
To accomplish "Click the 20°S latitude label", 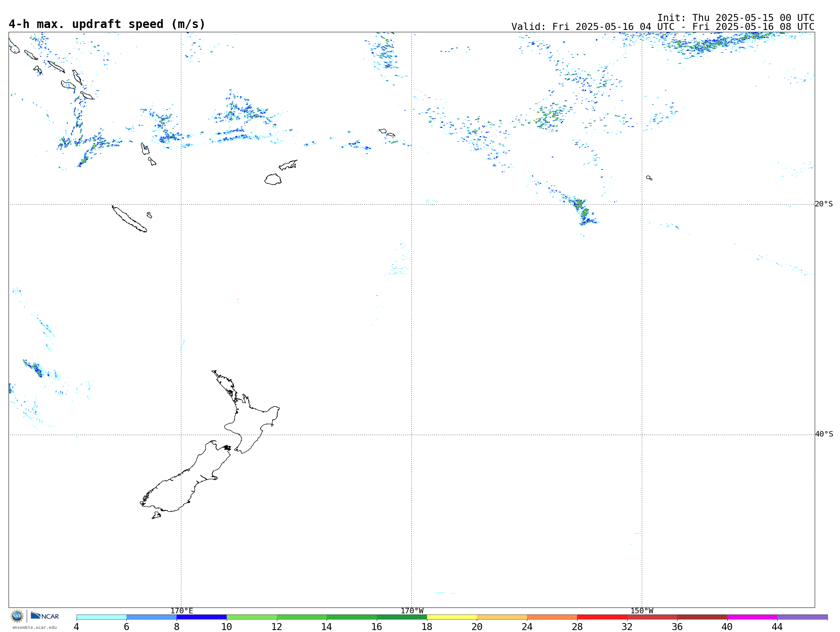I will tap(824, 204).
